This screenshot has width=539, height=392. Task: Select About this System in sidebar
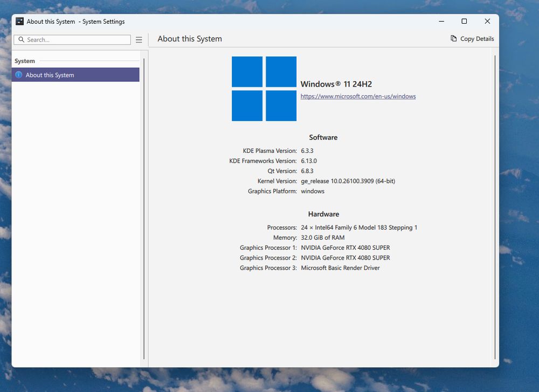75,75
